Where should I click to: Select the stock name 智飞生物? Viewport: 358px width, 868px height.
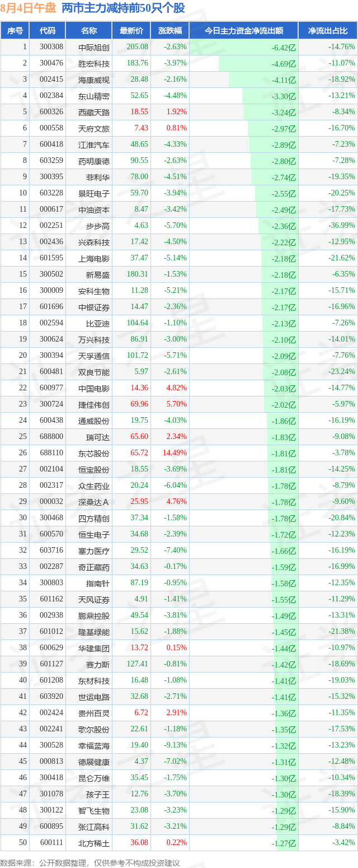coord(94,810)
